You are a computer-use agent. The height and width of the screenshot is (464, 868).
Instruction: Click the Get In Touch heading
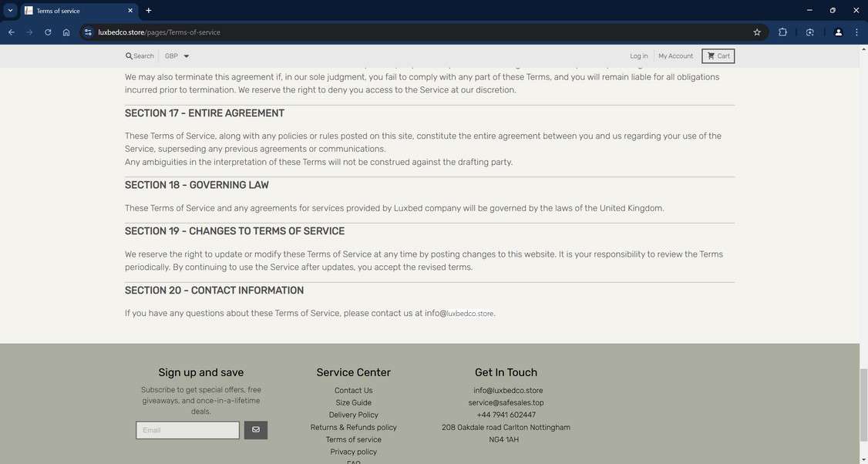(x=506, y=372)
